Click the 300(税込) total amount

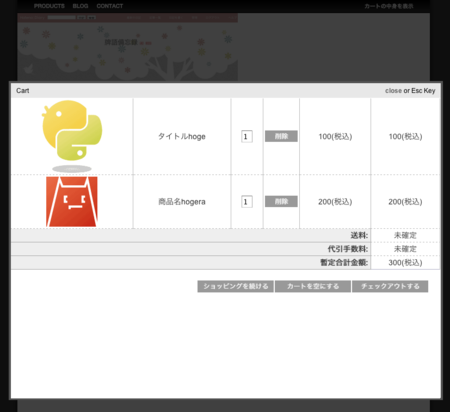[405, 263]
